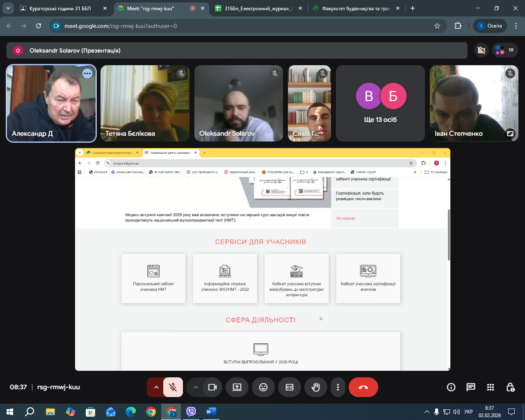Open the three-dot more options menu
Screen dimensions: 525x420
tap(338, 387)
